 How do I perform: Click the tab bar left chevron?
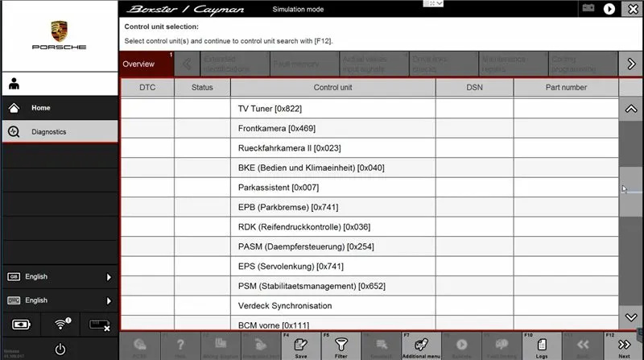click(x=187, y=64)
